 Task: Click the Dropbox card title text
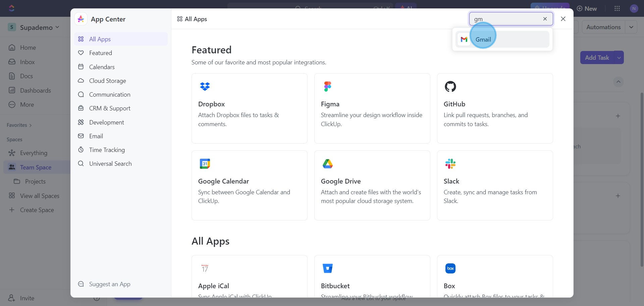(x=211, y=104)
